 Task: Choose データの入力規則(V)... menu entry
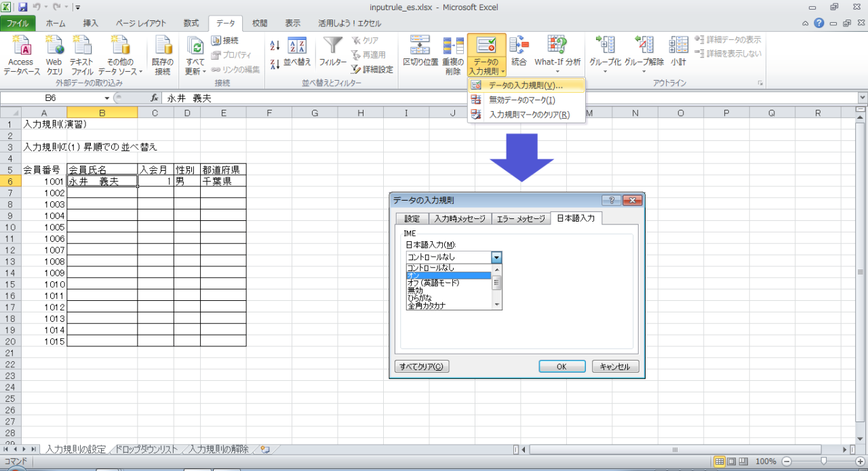coord(526,85)
